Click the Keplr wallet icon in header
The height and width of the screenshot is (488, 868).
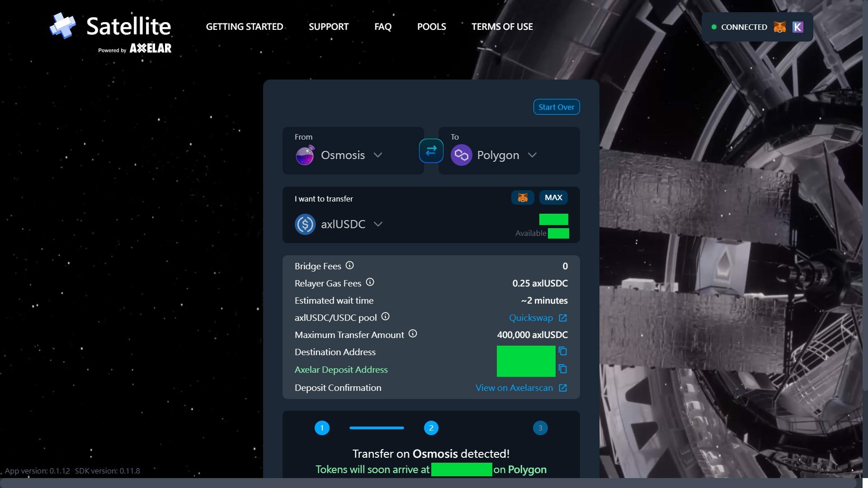798,27
